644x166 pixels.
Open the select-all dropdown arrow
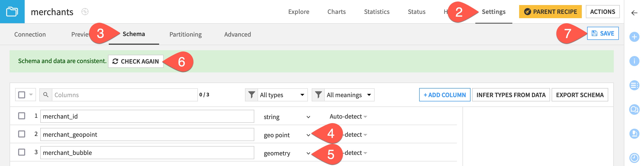click(x=31, y=95)
